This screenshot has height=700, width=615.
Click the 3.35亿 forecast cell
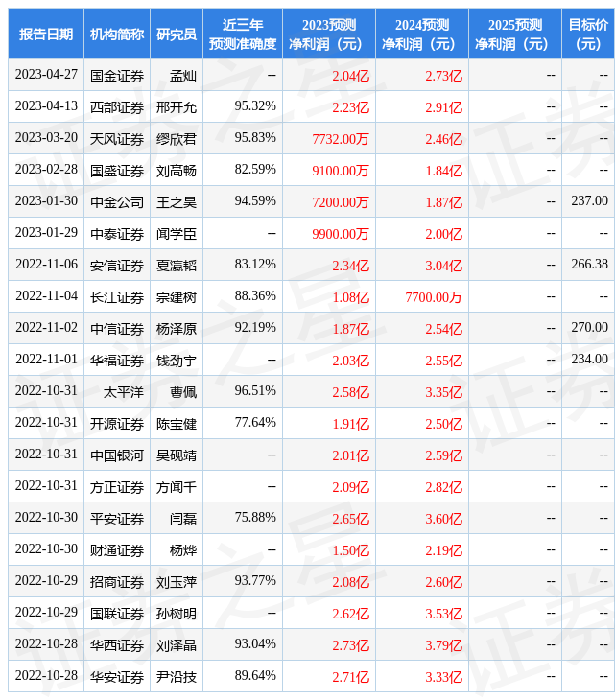pyautogui.click(x=443, y=392)
